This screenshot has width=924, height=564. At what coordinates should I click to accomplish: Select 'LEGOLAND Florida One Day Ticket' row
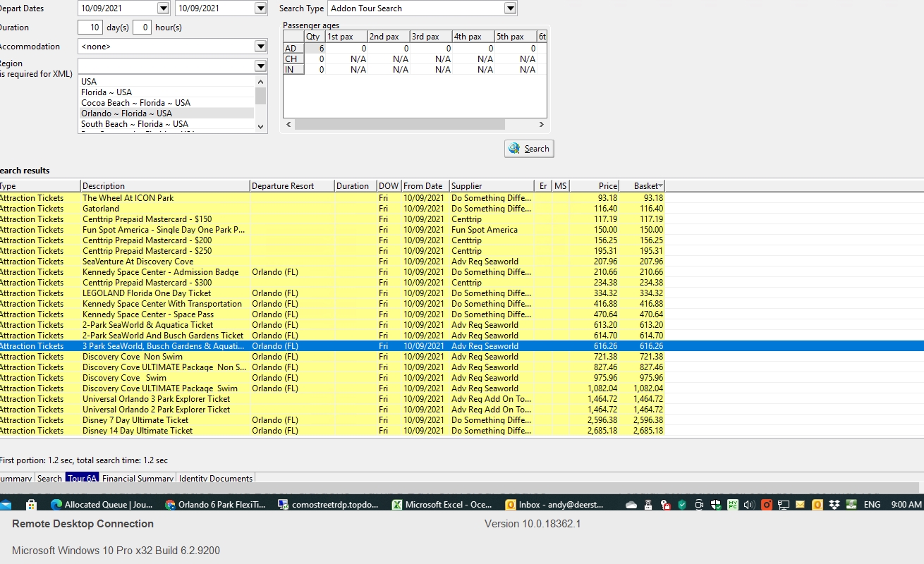(x=332, y=293)
